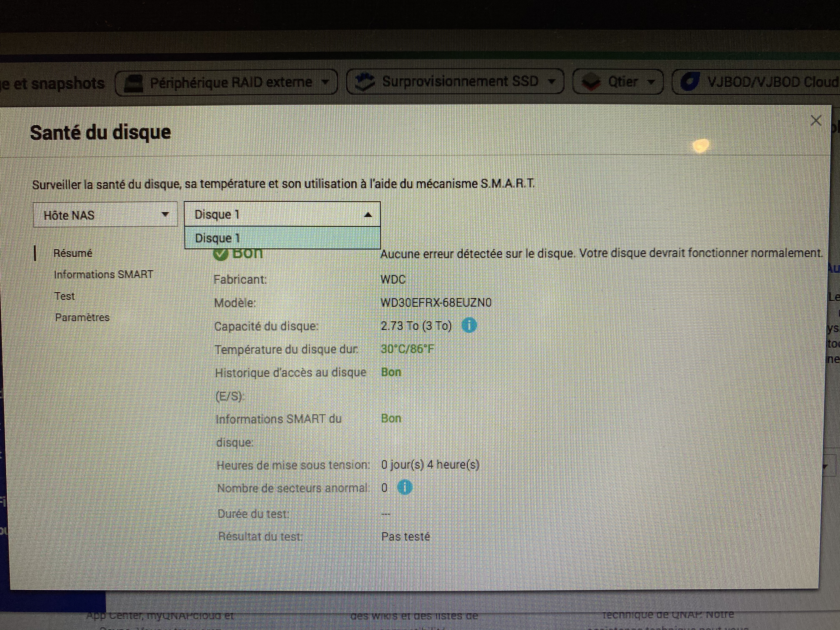The height and width of the screenshot is (630, 840).
Task: Go to the Test tab
Action: pyautogui.click(x=65, y=296)
